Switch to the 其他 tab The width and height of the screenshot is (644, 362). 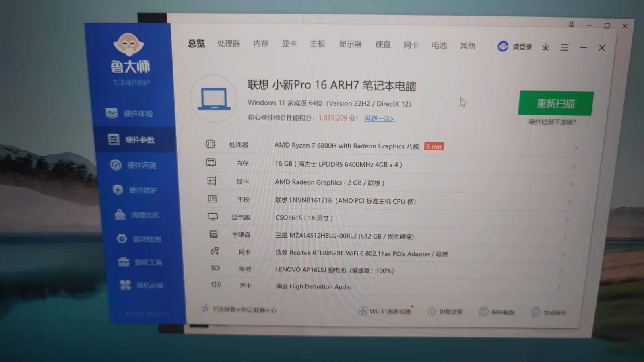pyautogui.click(x=467, y=46)
